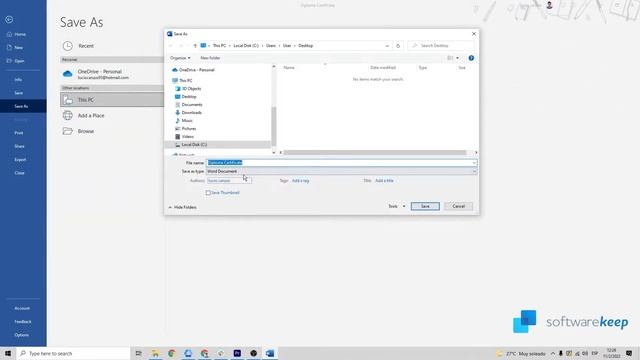
Task: Click the New folder button
Action: (210, 58)
